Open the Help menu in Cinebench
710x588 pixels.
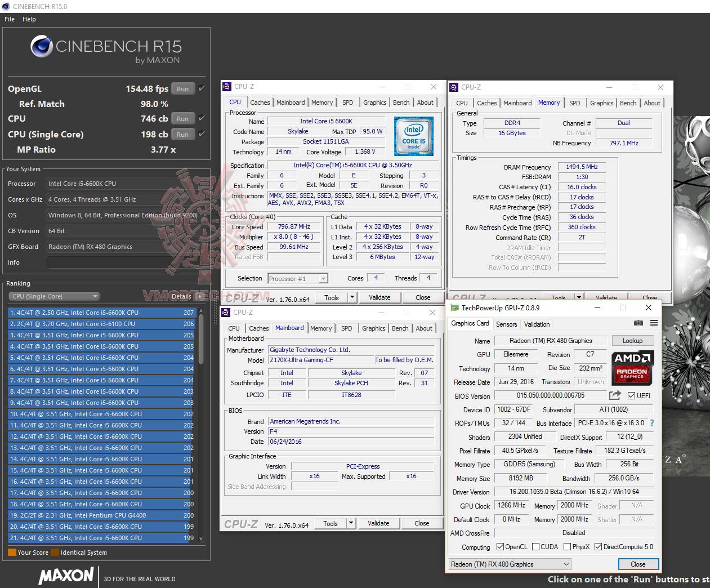click(29, 19)
